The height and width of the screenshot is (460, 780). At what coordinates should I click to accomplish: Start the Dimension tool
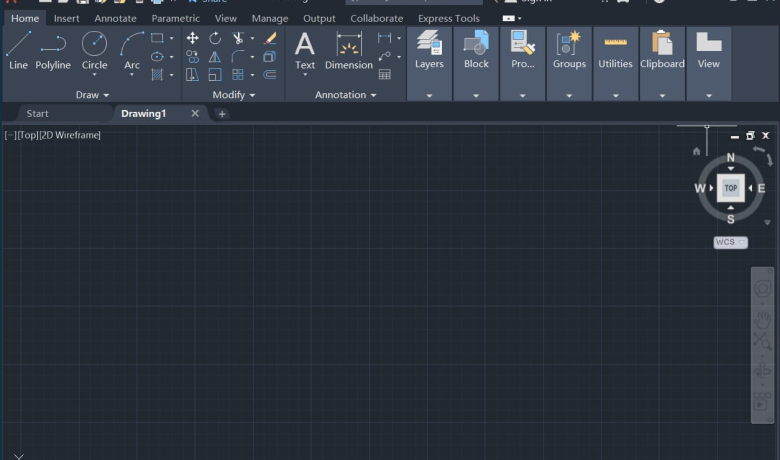pyautogui.click(x=349, y=50)
